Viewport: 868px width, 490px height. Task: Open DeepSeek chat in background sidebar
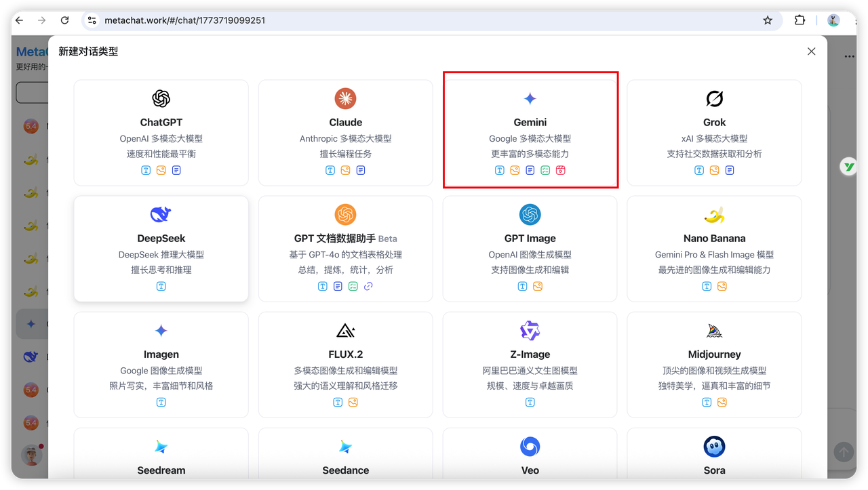(31, 356)
